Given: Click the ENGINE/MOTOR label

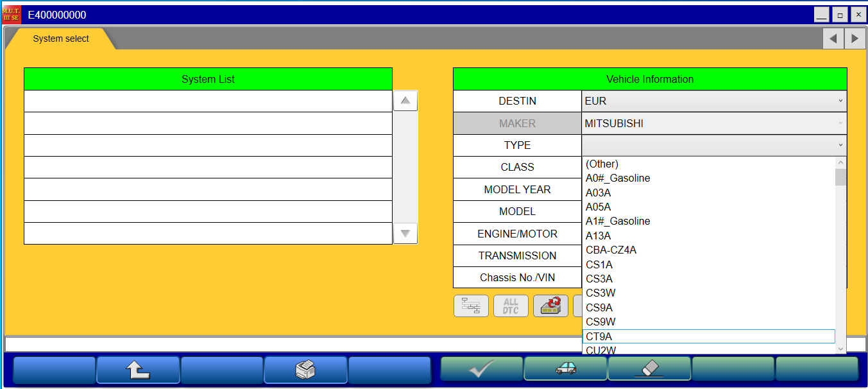Looking at the screenshot, I should pyautogui.click(x=517, y=234).
